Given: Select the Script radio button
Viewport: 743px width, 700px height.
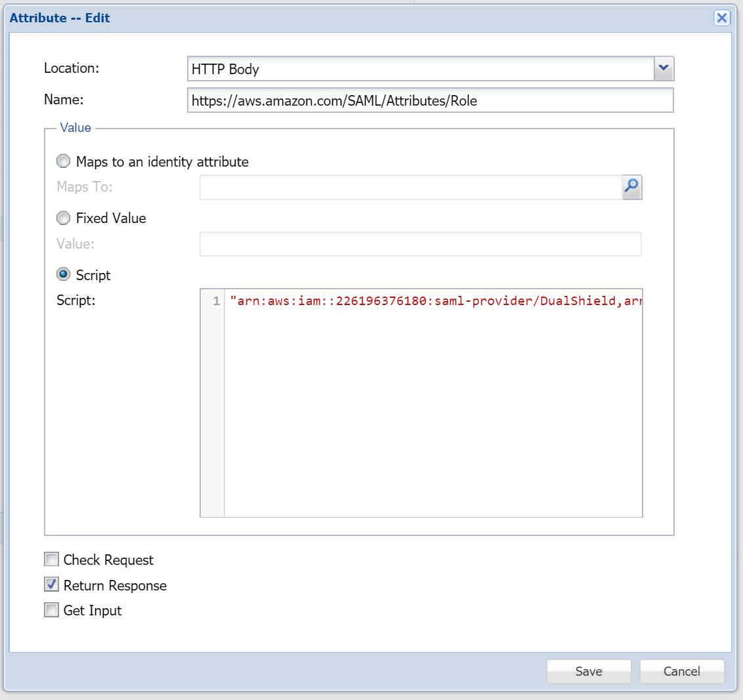Looking at the screenshot, I should [64, 274].
